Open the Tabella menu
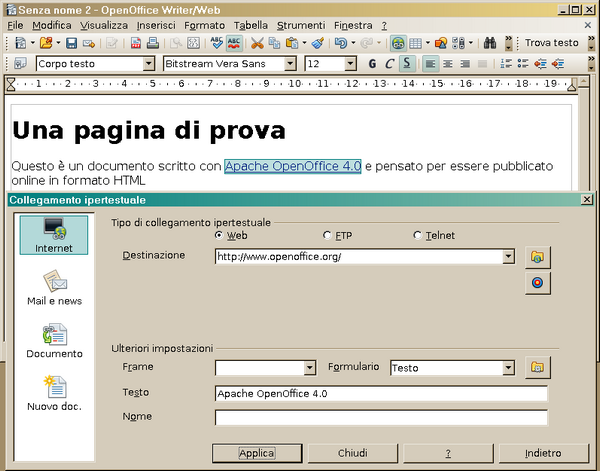The width and height of the screenshot is (600, 471). point(251,24)
